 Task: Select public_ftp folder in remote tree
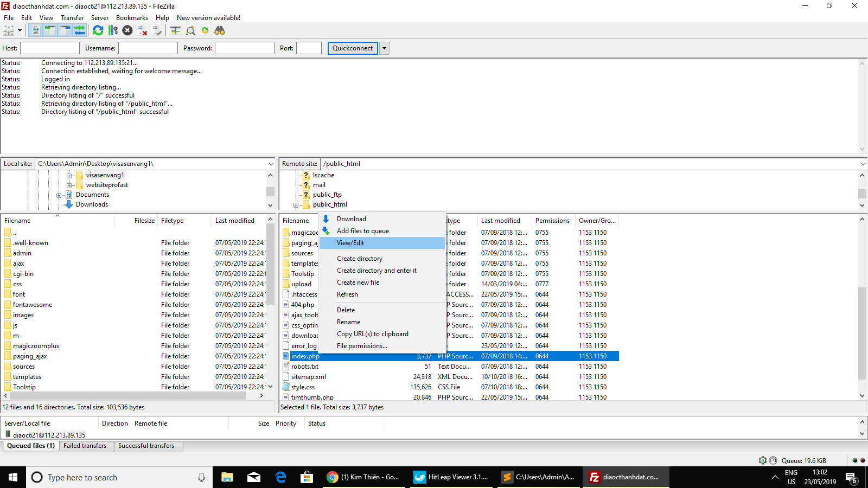pyautogui.click(x=327, y=195)
